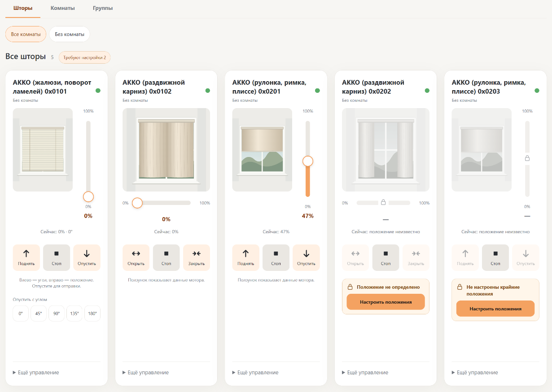Switch to the Комнаты tab

(x=63, y=8)
